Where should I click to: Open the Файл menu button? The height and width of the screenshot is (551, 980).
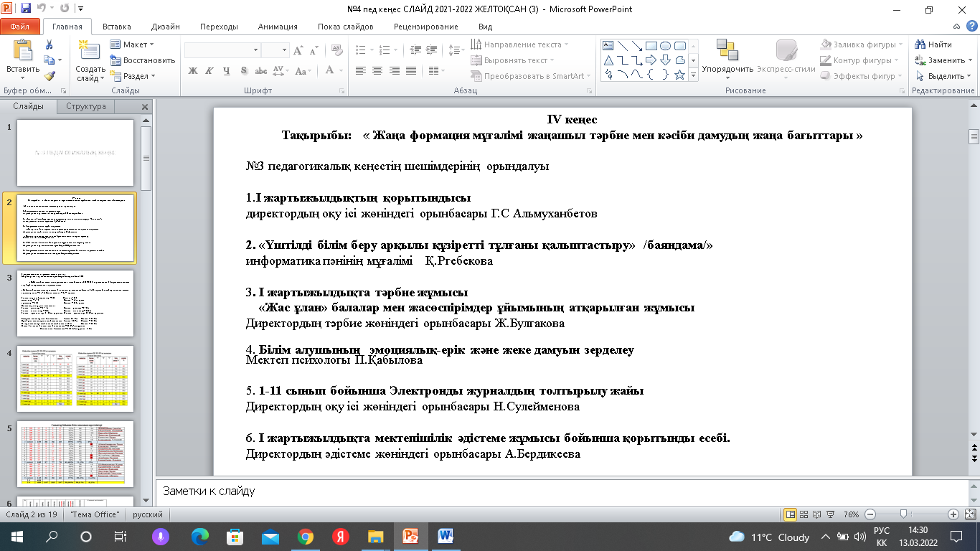pyautogui.click(x=20, y=27)
